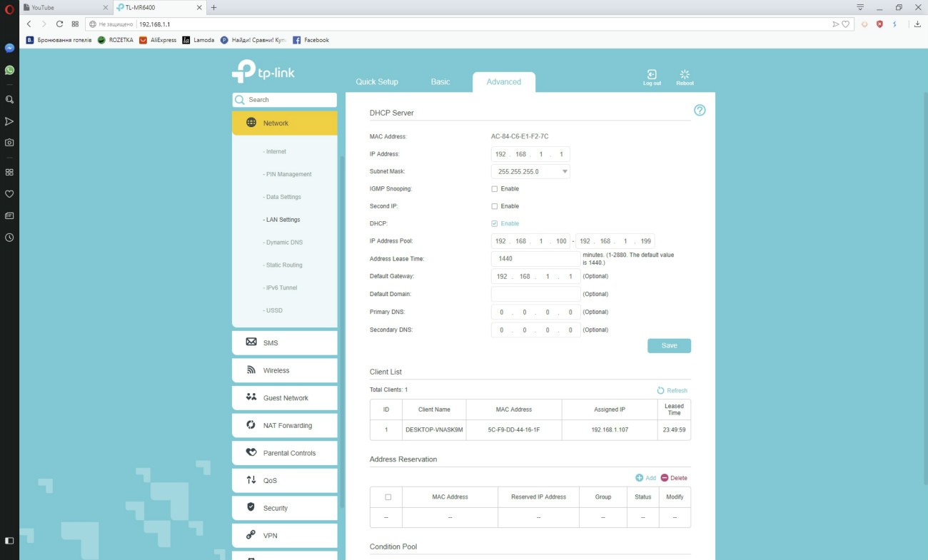Click the Address Lease Time field

click(535, 259)
